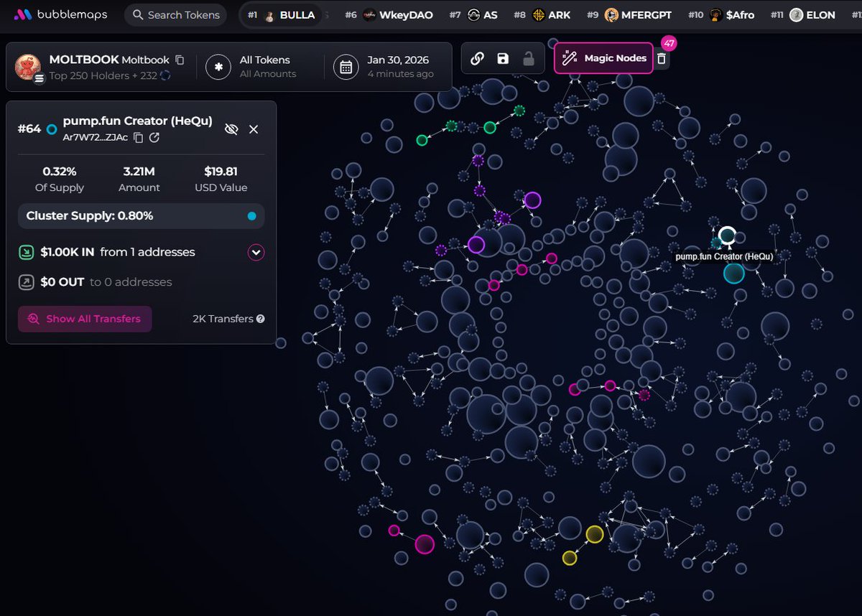The image size is (862, 616).
Task: Copy the MOLTBOOK token address
Action: 180,60
